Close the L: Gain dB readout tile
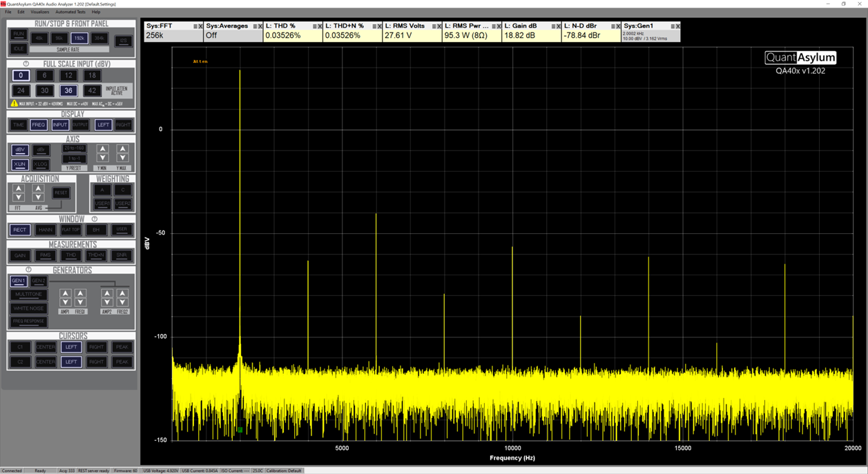Viewport: 868px width, 474px height. coord(559,26)
